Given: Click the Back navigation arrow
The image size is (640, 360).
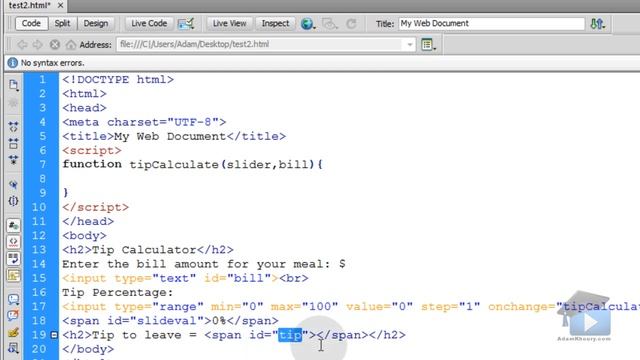Looking at the screenshot, I should pos(22,44).
